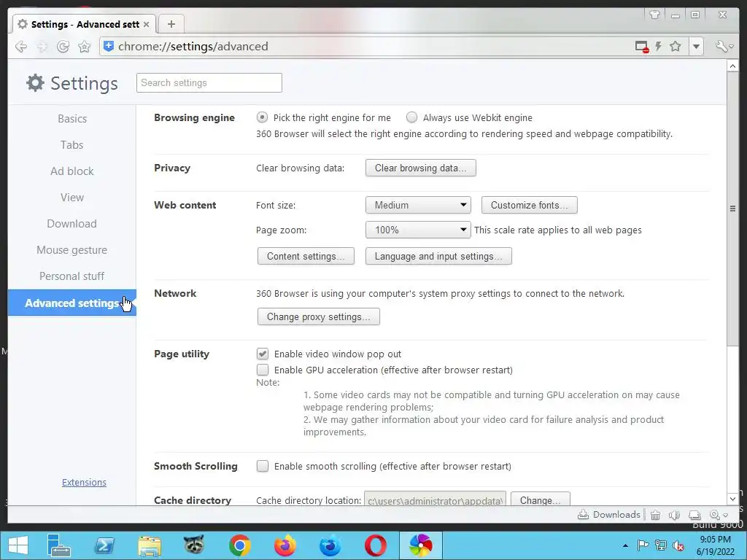
Task: Enable GPU acceleration checkbox
Action: pos(263,370)
